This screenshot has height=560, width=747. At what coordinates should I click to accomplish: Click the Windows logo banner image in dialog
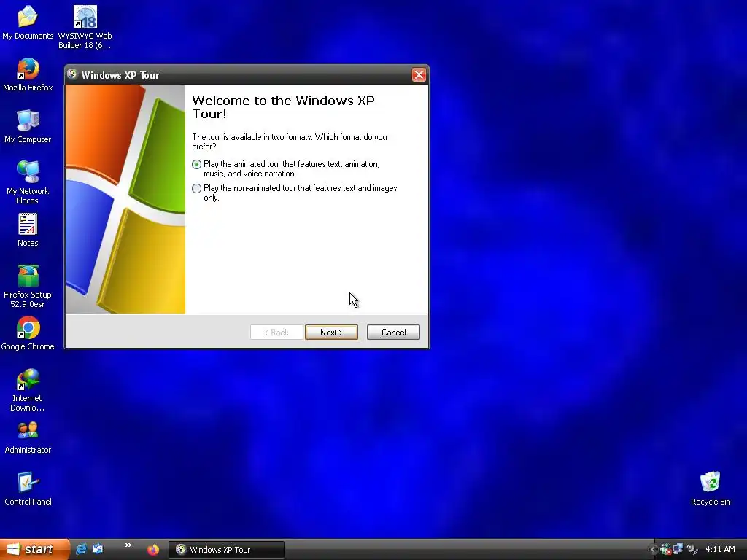125,199
